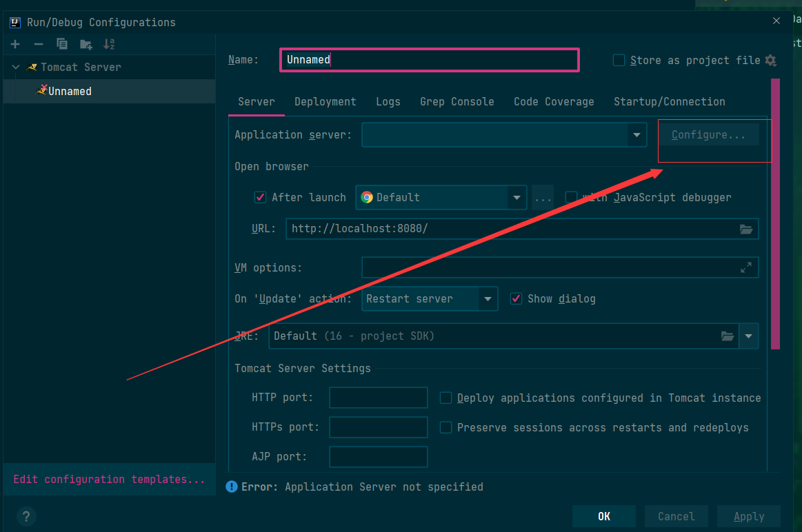This screenshot has width=802, height=532.
Task: Click the 'Open browser' section label
Action: point(272,167)
